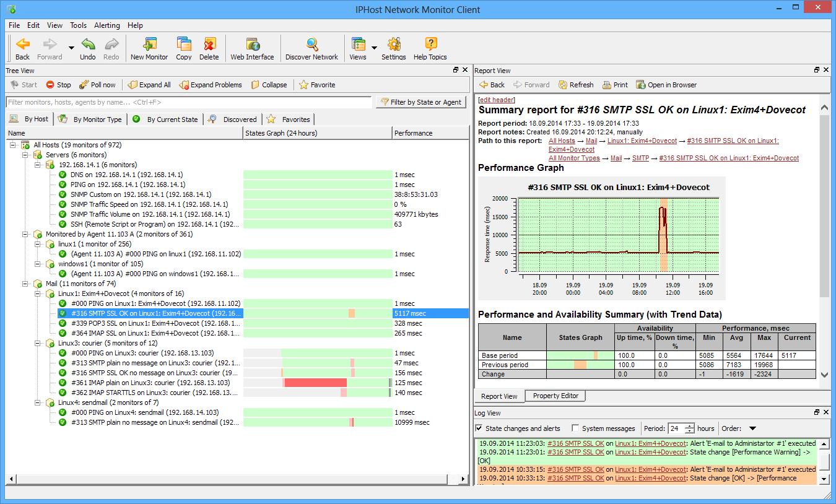
Task: Click the Back arrow in main toolbar
Action: pyautogui.click(x=23, y=48)
